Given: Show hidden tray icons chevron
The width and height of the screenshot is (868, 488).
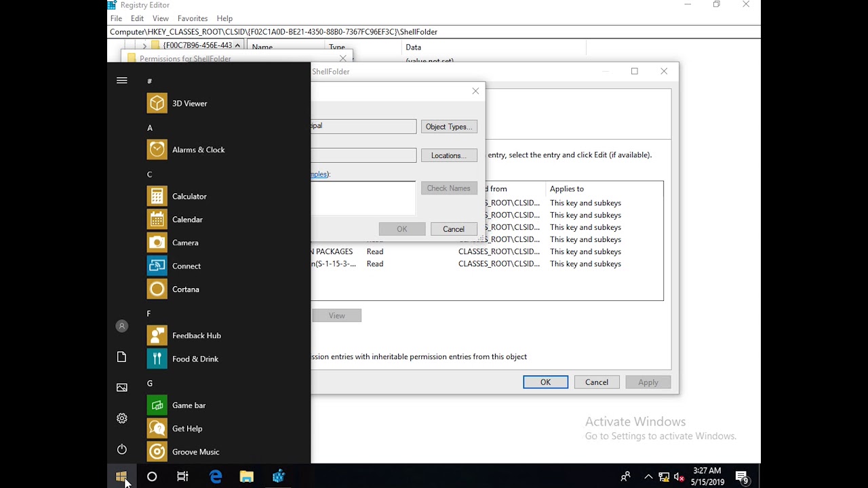Looking at the screenshot, I should pos(648,477).
